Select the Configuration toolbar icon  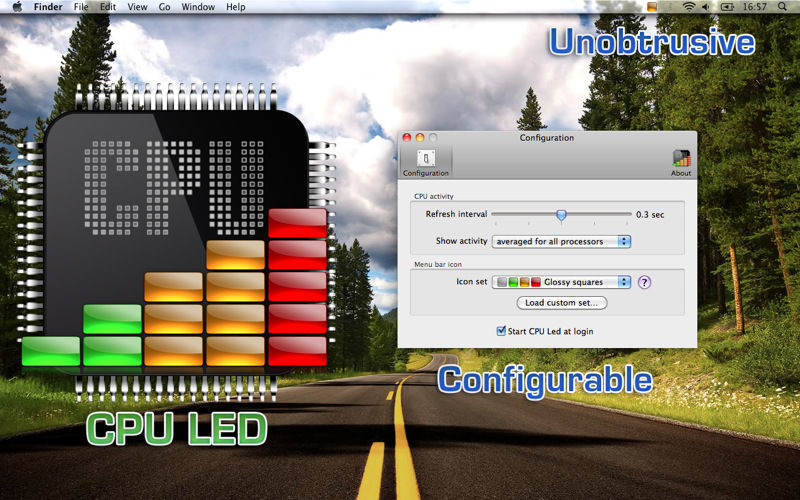coord(426,162)
